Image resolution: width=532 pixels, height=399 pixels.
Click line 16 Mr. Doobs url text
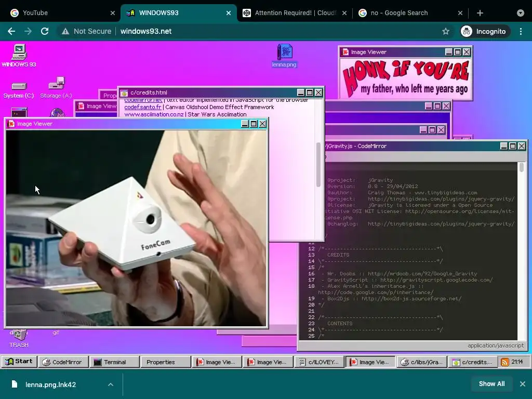[422, 273]
